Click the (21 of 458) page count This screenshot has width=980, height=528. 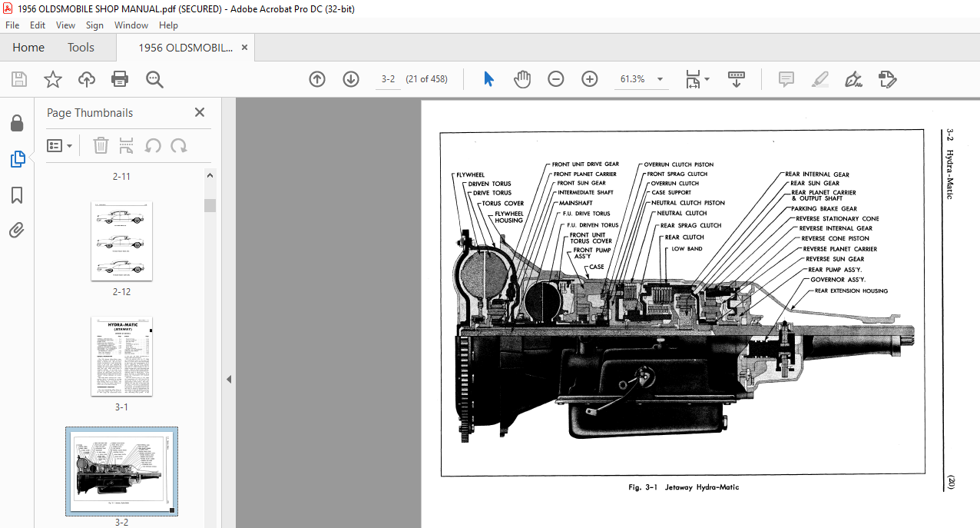[x=428, y=79]
